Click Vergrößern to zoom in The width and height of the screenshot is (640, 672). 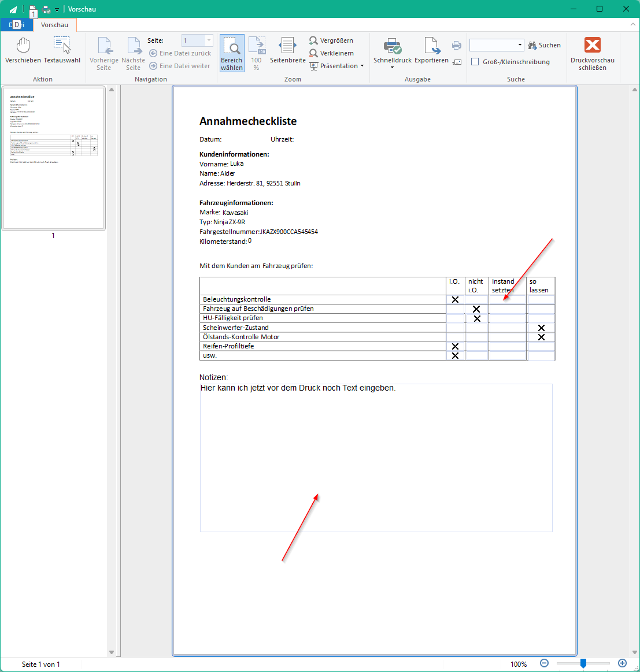[x=331, y=40]
